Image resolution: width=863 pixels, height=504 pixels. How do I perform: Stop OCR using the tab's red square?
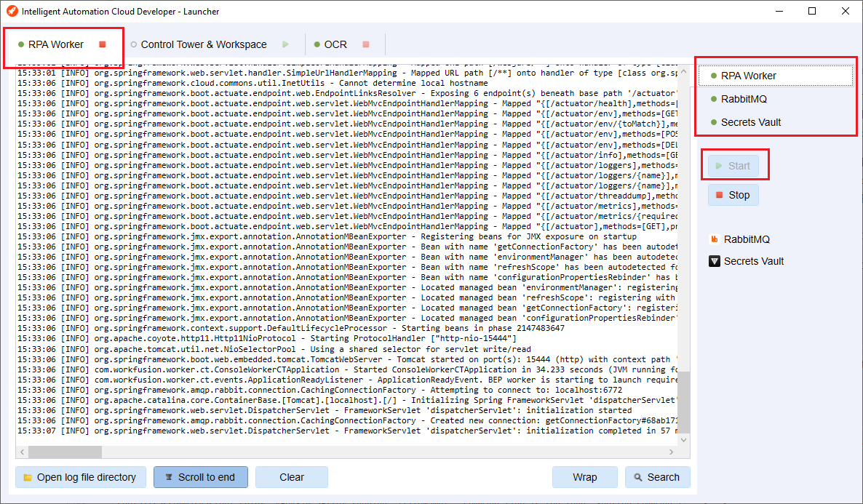point(366,44)
